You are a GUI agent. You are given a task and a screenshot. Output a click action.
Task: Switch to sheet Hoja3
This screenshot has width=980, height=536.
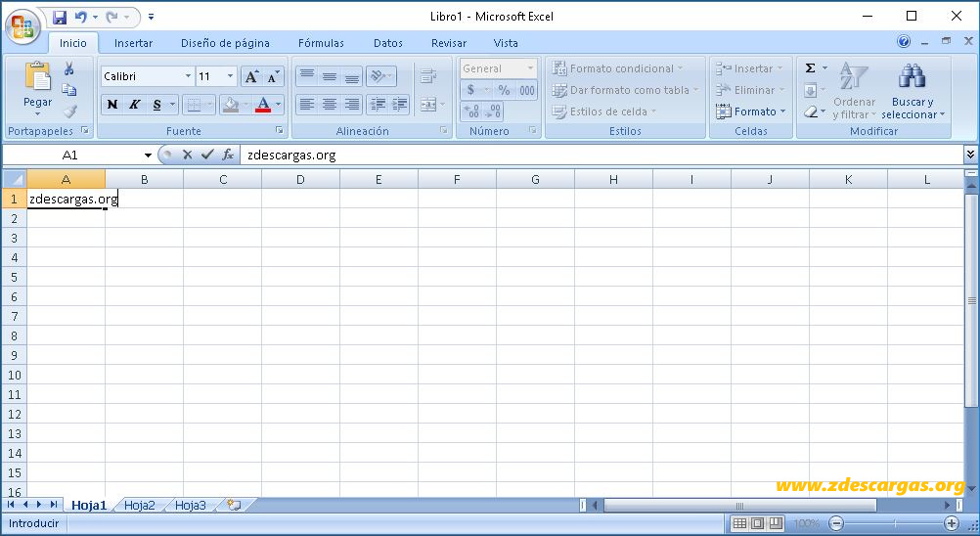point(190,506)
